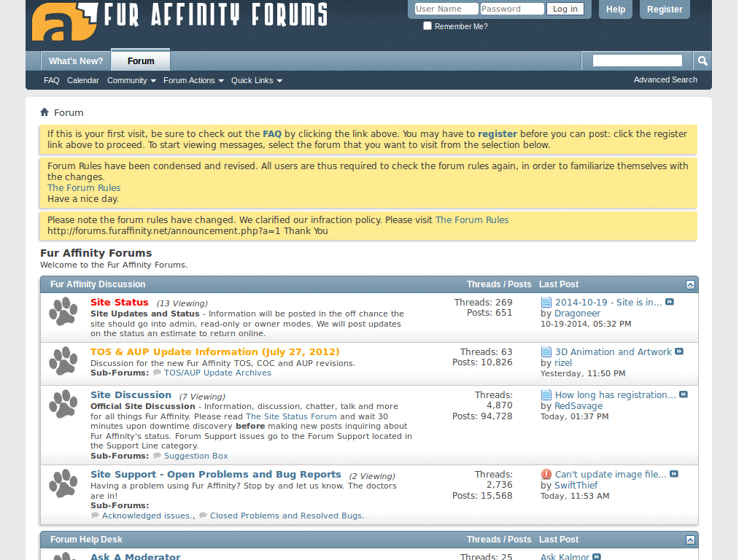Go to last post arrow for How long has registration
Viewport: 747px width, 560px height.
tap(683, 394)
